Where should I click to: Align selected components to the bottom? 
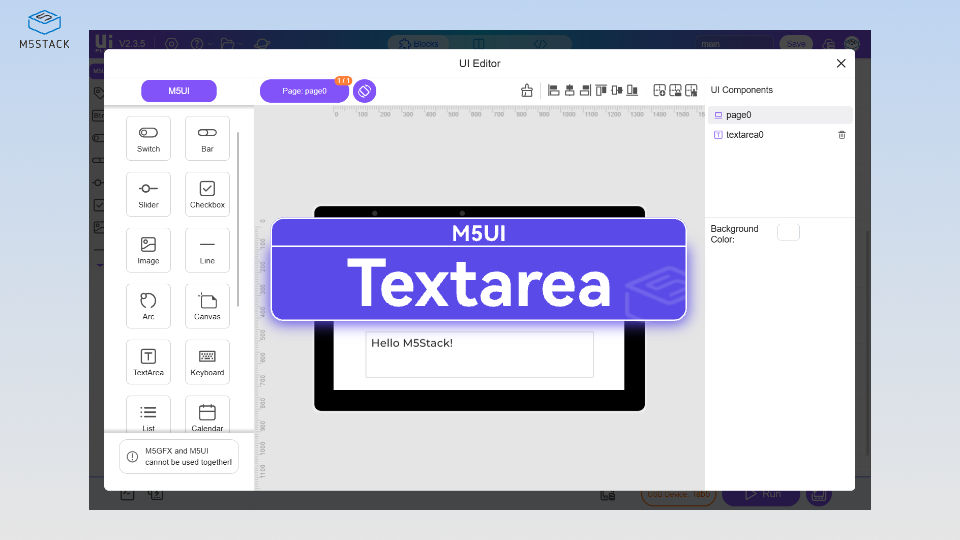[632, 91]
